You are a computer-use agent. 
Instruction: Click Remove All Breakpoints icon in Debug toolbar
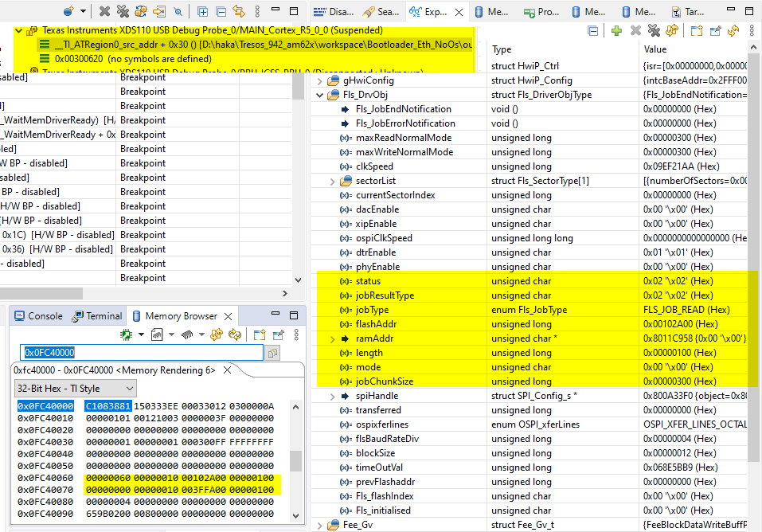[123, 11]
